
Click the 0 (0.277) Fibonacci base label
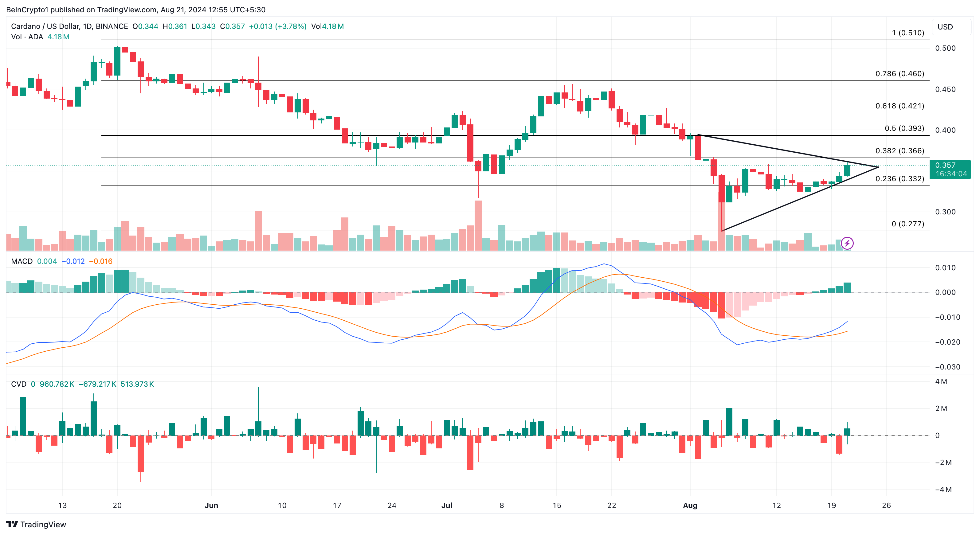click(x=908, y=224)
